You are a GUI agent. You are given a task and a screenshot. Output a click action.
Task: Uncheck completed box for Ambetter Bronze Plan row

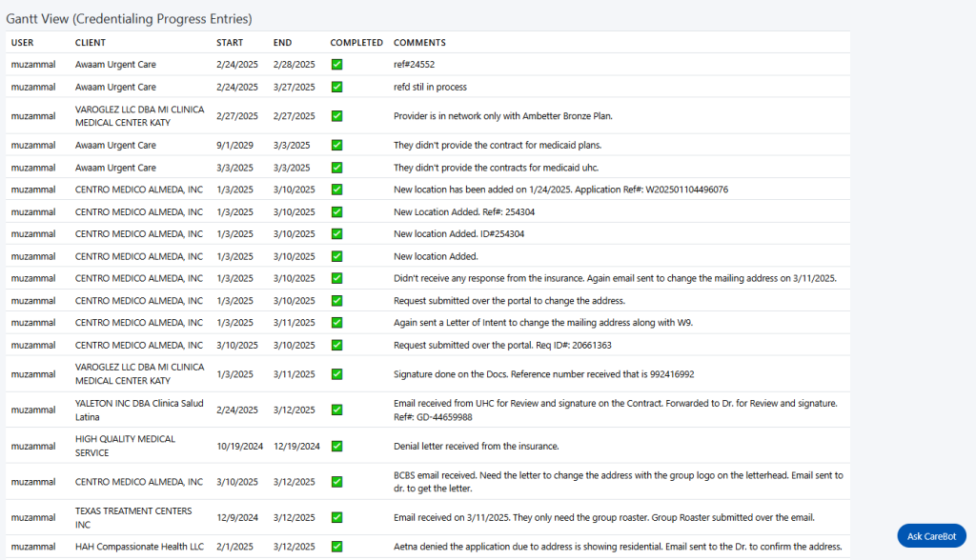tap(336, 116)
